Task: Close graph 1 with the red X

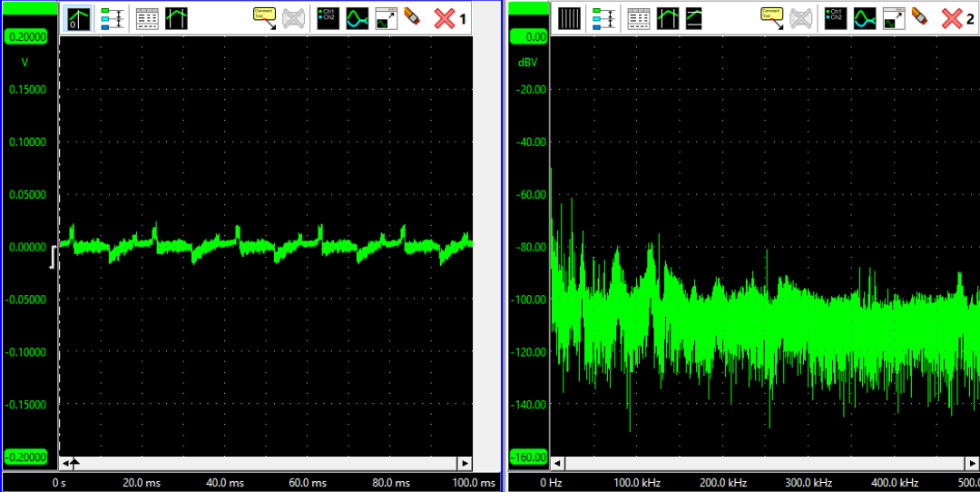Action: (x=445, y=19)
